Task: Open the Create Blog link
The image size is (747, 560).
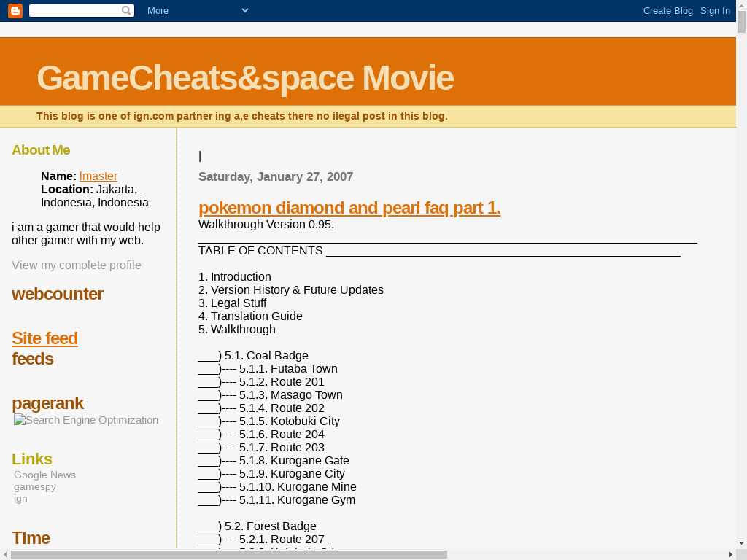Action: click(x=667, y=10)
